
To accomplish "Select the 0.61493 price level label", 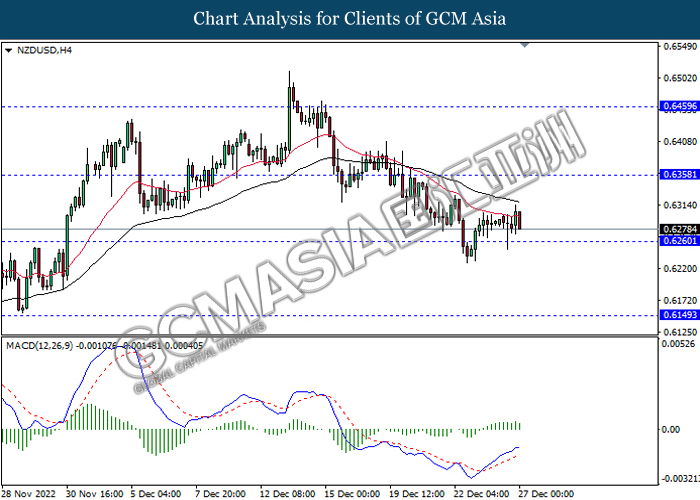I will click(x=679, y=315).
